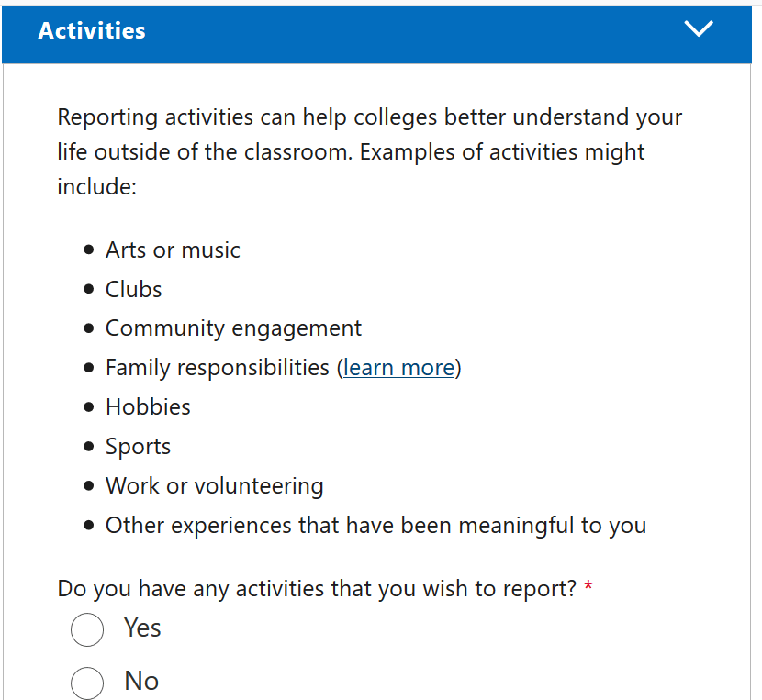Screen dimensions: 762x700
Task: Collapse the Activities section chevron
Action: coord(699,29)
